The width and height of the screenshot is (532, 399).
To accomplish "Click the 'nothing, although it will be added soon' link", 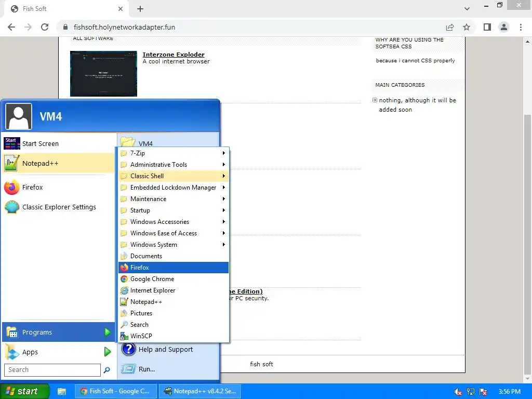I will (x=417, y=105).
